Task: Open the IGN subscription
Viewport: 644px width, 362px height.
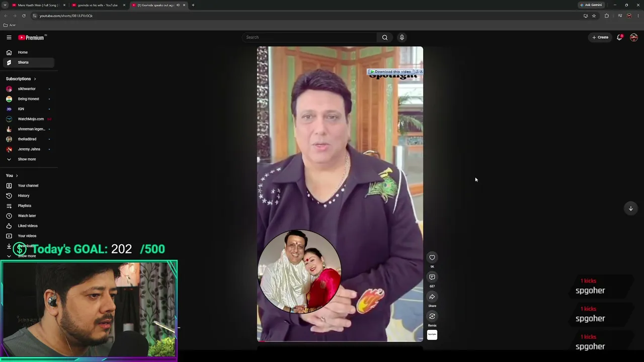Action: (29, 109)
